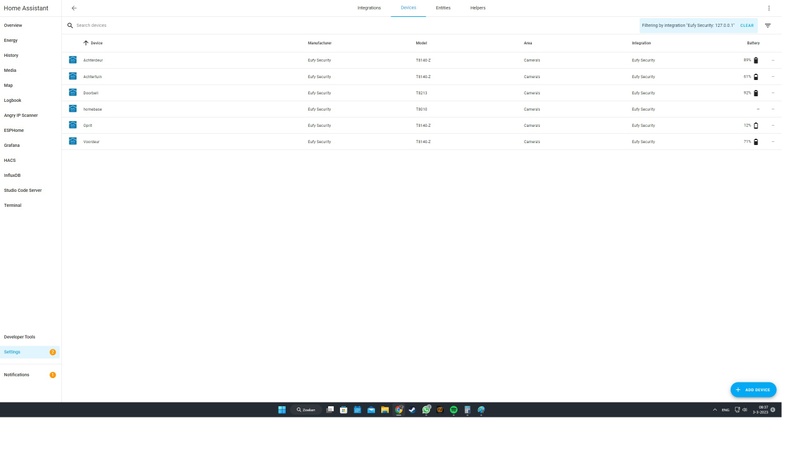Click the Doorbell device icon
800x450 pixels.
(x=73, y=92)
